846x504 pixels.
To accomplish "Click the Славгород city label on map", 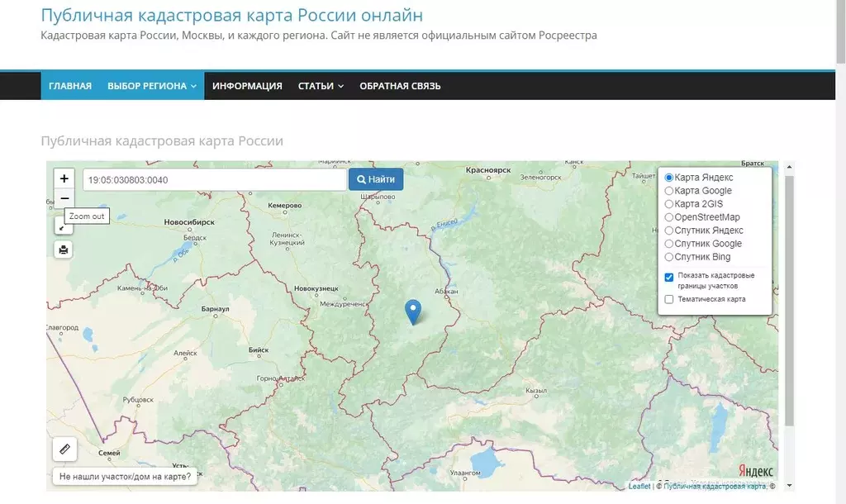I will pyautogui.click(x=63, y=327).
